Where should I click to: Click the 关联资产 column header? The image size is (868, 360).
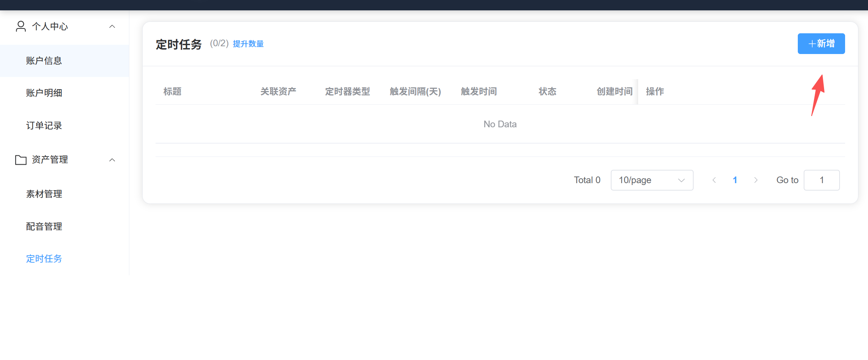(x=278, y=91)
